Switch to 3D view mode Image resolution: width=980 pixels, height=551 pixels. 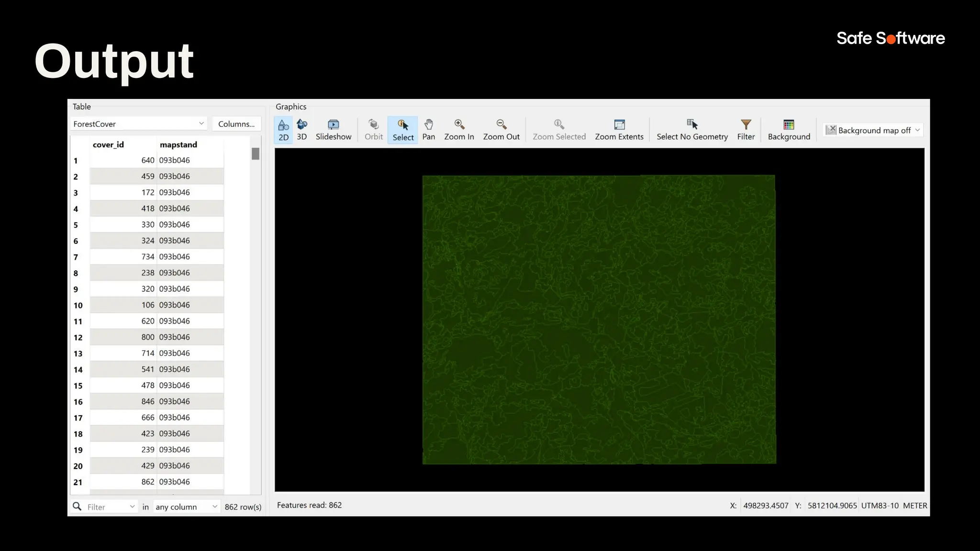coord(302,130)
